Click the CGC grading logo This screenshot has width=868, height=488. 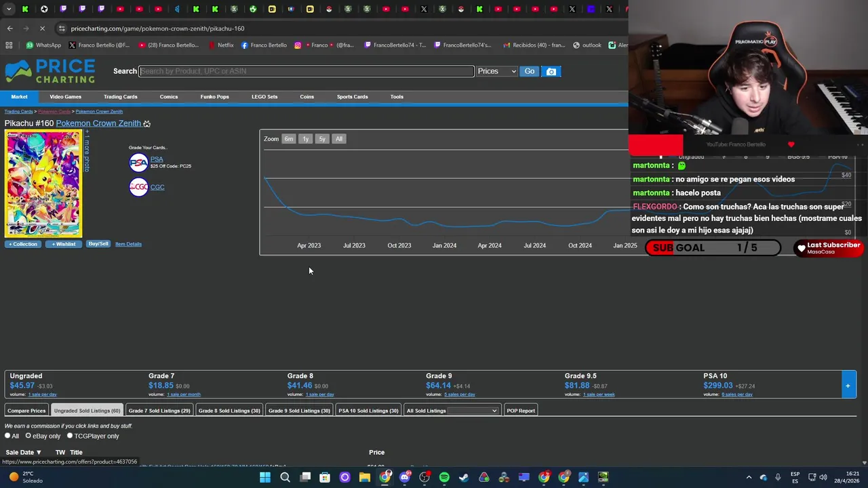point(138,187)
